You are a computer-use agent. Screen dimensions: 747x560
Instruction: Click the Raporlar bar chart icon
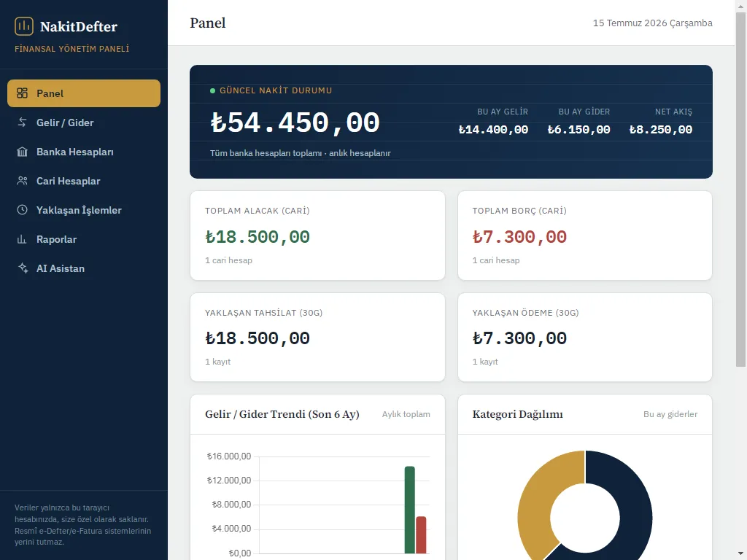pos(23,239)
